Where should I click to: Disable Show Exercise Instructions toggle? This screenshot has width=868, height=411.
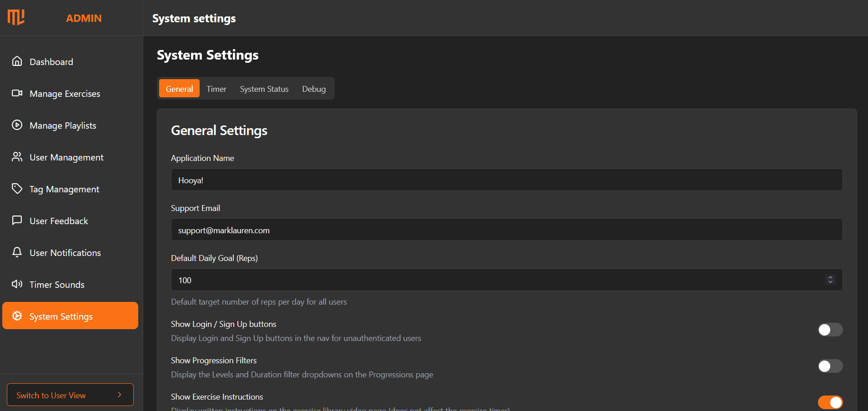[x=830, y=402]
